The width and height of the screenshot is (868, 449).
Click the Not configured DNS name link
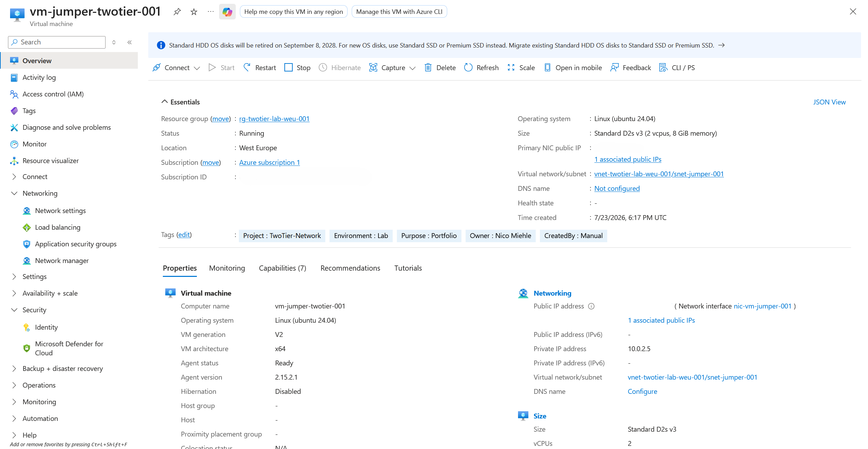(x=617, y=188)
